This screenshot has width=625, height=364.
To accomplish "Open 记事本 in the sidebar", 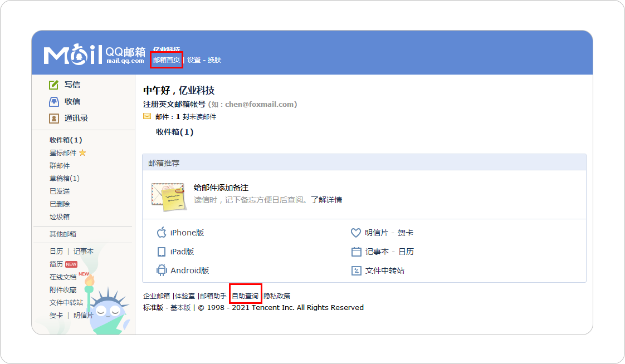I will tap(84, 252).
